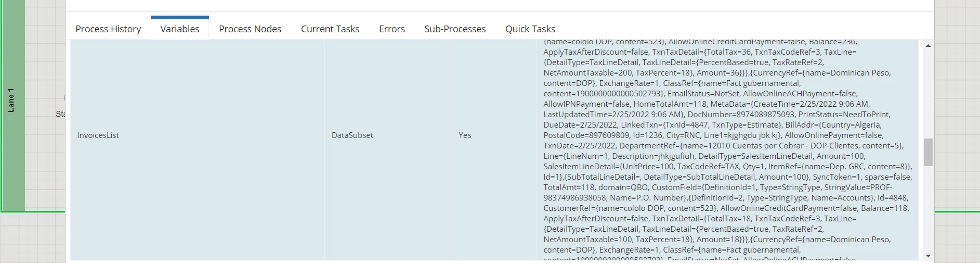980x263 pixels.
Task: Click the scrollbar up arrow
Action: click(928, 46)
